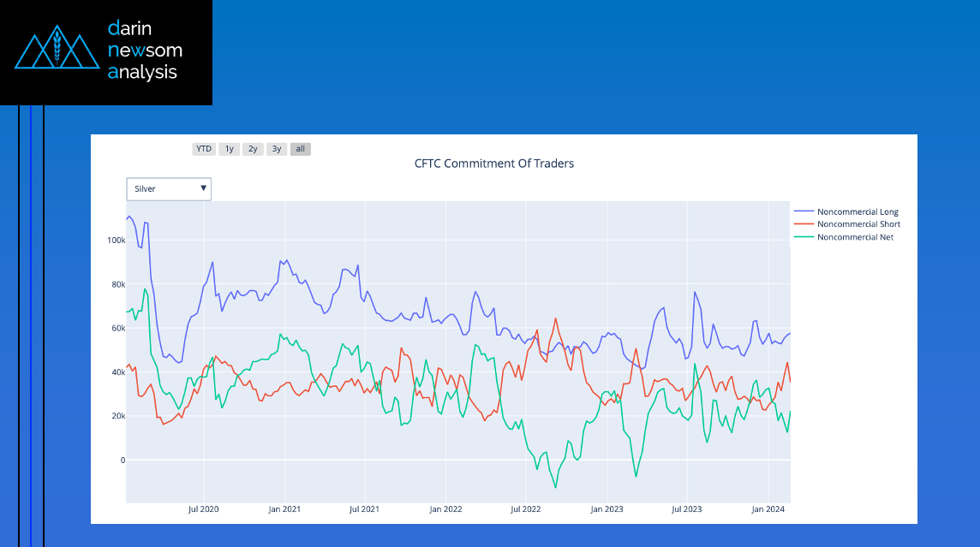Screen dimensions: 980x547
Task: Click the dropdown arrow beside Silver
Action: [204, 188]
